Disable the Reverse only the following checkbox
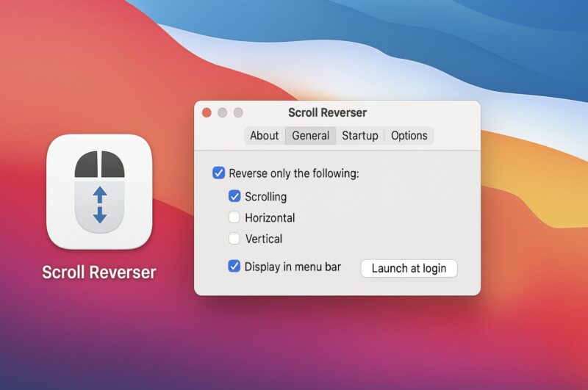The width and height of the screenshot is (588, 390). [x=218, y=173]
